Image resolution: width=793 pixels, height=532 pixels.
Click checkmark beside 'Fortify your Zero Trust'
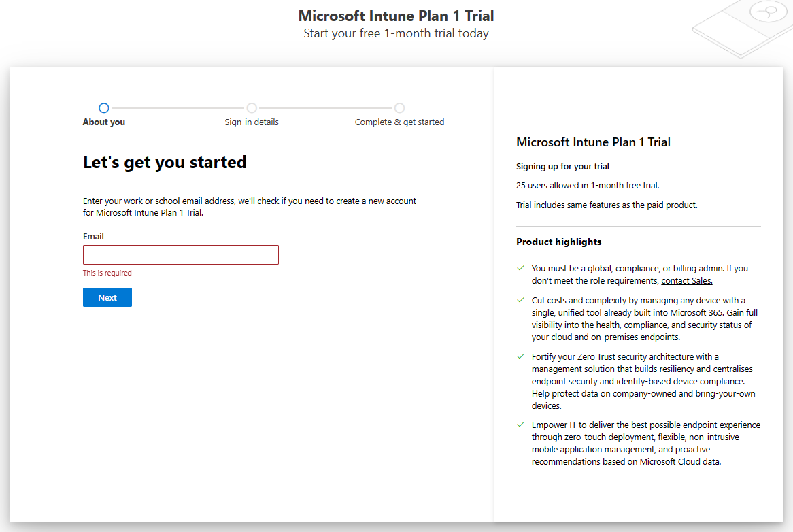pyautogui.click(x=520, y=356)
